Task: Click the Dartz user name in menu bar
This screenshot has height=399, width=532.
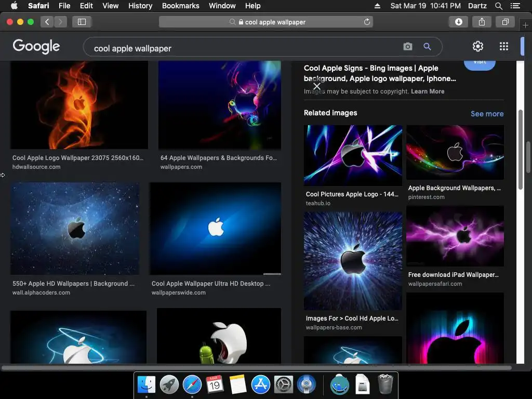Action: click(x=477, y=6)
